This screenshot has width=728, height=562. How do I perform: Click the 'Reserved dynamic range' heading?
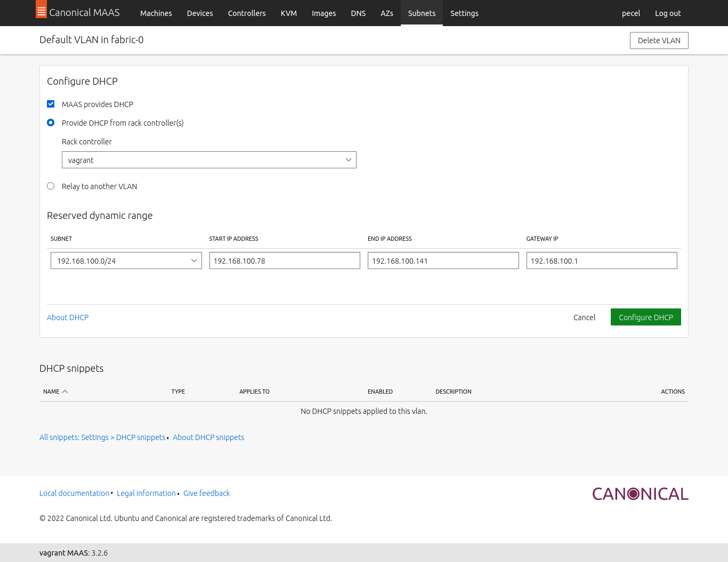point(100,216)
